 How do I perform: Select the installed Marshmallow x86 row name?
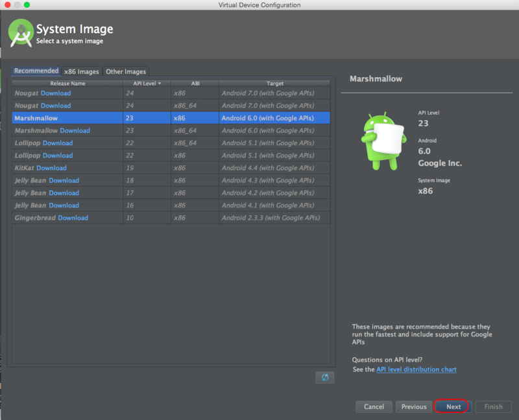click(36, 118)
